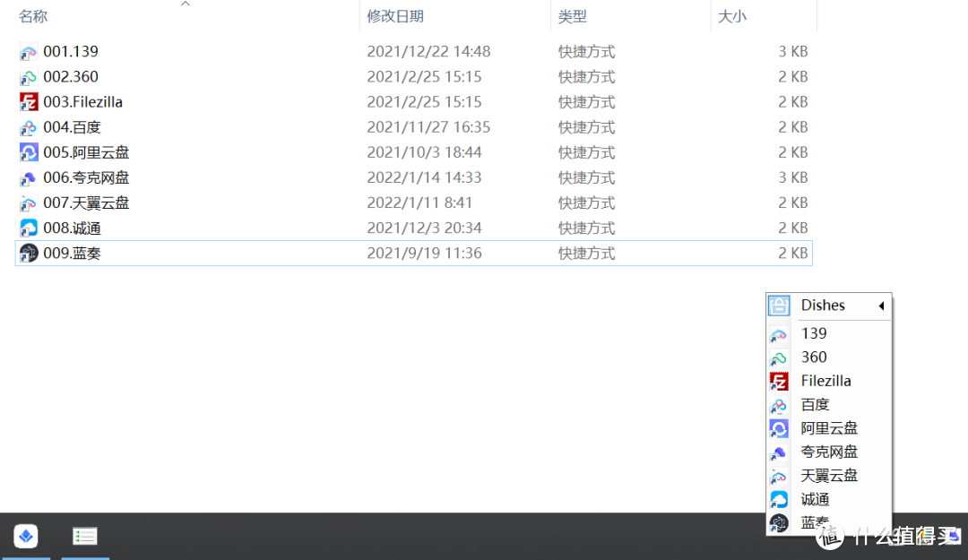Open 360 entry in Dishes menu
Viewport: 968px width, 560px height.
[814, 357]
